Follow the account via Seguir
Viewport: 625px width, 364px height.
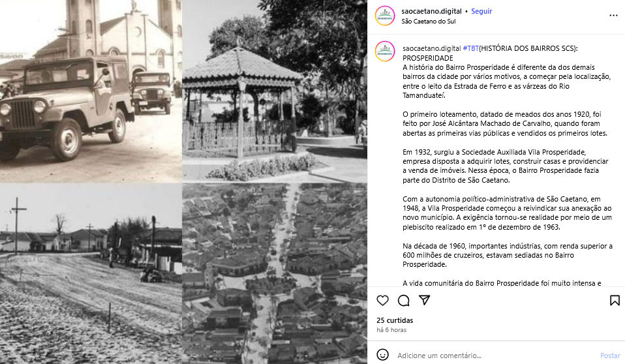click(x=481, y=11)
